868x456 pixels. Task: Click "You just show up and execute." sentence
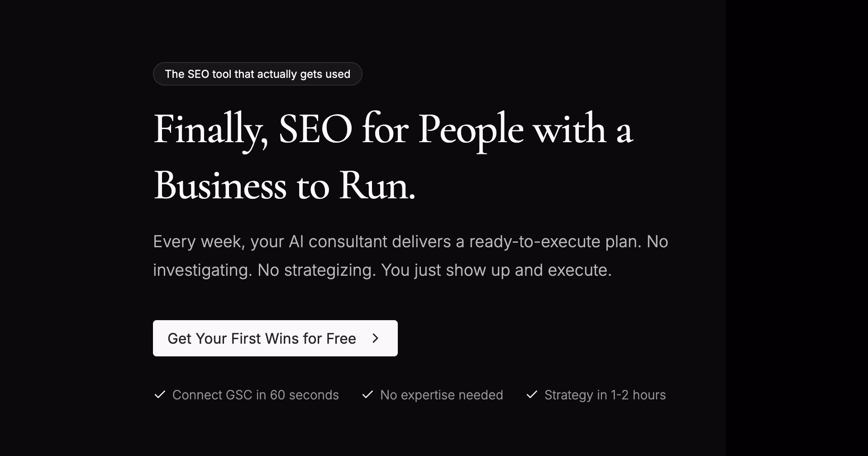coord(496,270)
